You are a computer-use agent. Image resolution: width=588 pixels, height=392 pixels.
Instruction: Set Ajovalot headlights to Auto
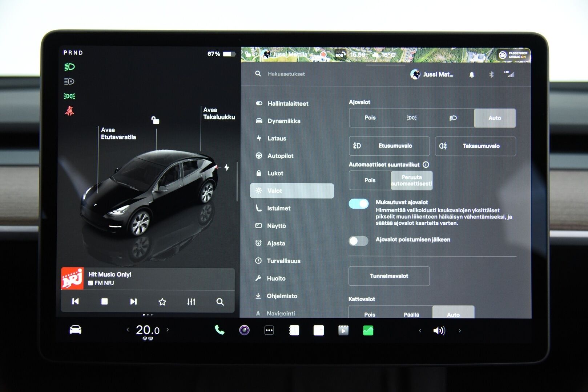coord(495,118)
